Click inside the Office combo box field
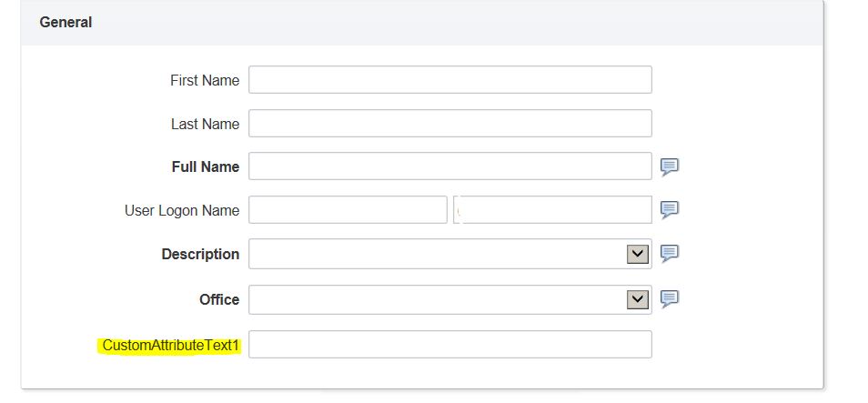 tap(438, 299)
